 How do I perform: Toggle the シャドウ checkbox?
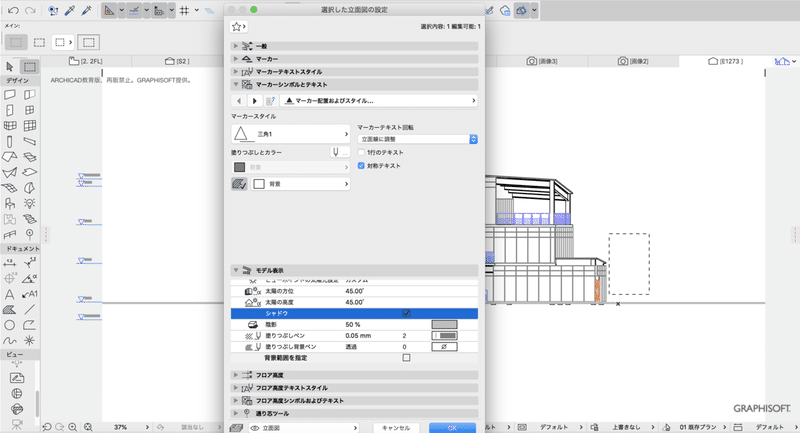click(x=406, y=313)
